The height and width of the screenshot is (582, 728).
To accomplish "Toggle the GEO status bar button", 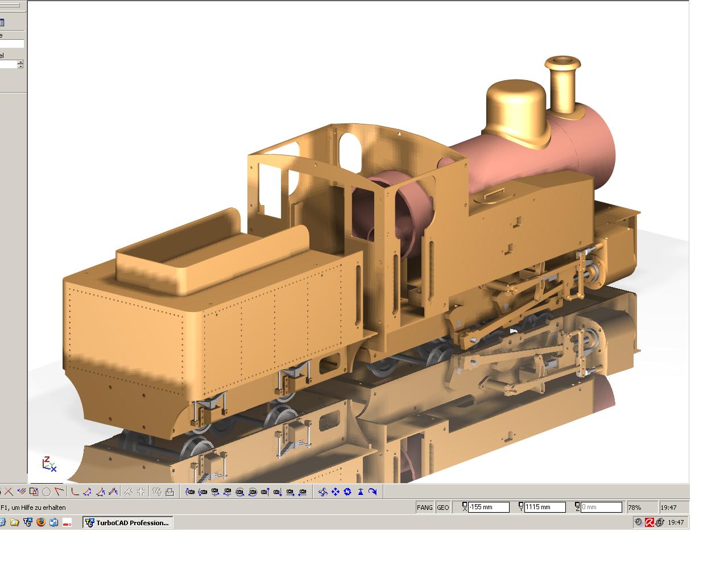I will tap(442, 508).
